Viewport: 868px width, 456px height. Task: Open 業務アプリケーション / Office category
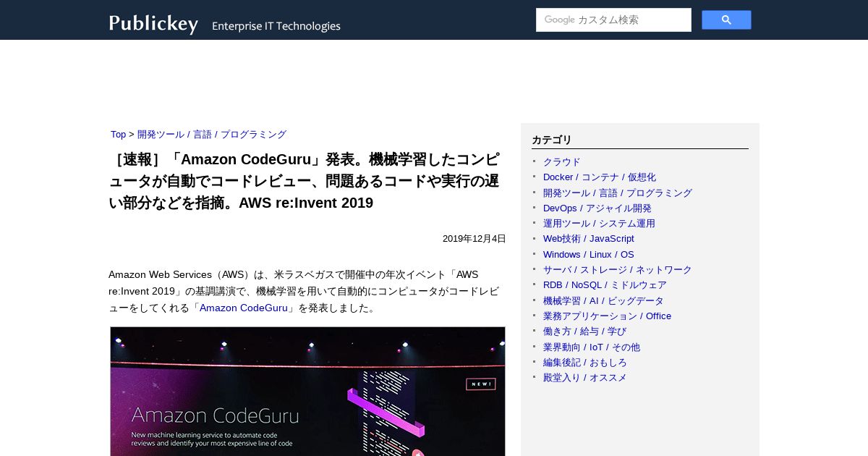607,316
